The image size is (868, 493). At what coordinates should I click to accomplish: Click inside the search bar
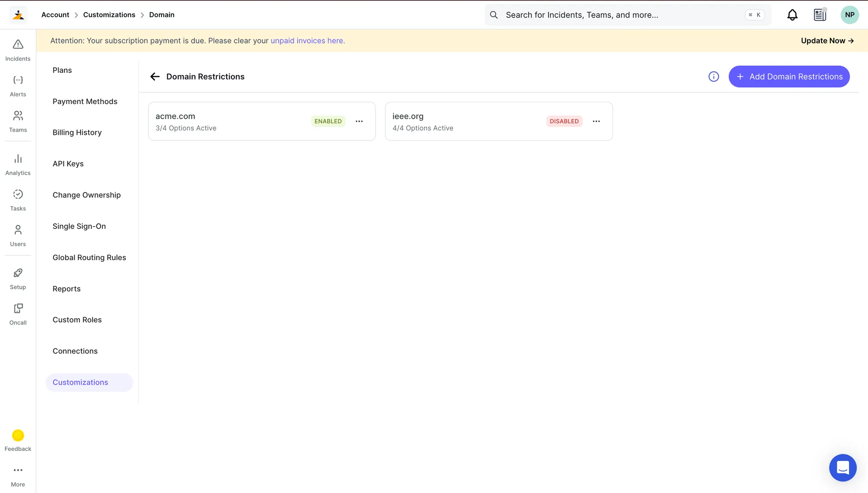[608, 14]
